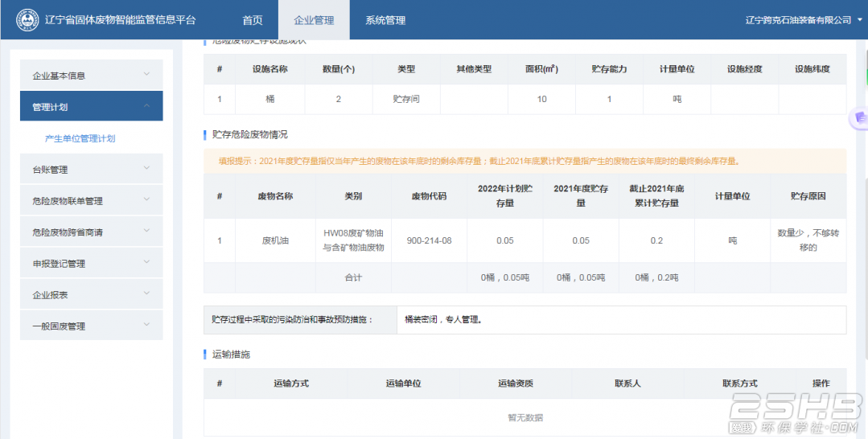
Task: Expand the 危险废物跨省商请 menu chevron
Action: 146,230
